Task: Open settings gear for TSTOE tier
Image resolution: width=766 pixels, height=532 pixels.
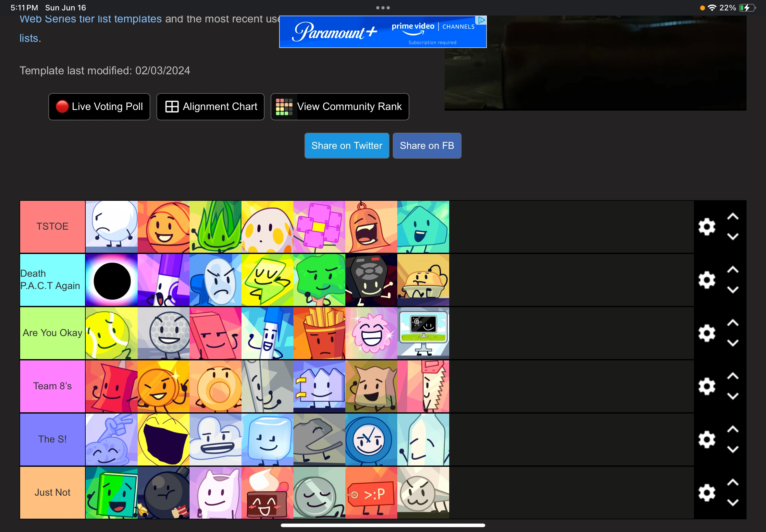Action: pyautogui.click(x=707, y=227)
